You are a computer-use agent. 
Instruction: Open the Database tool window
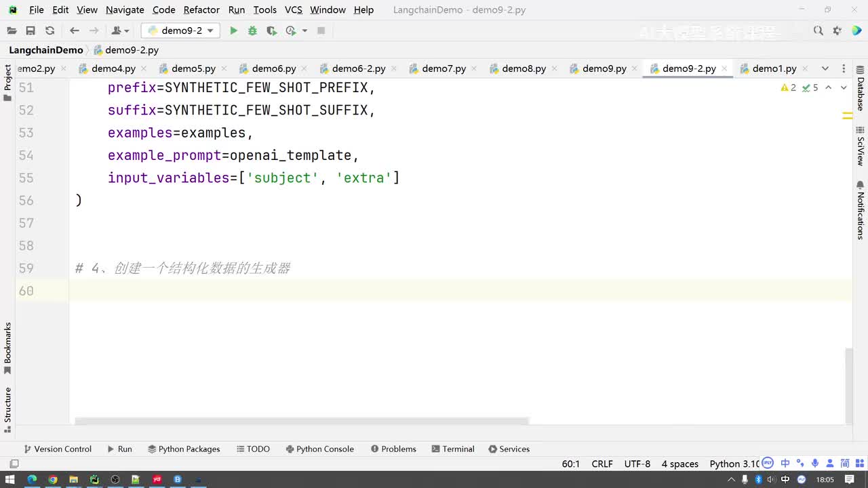(x=860, y=89)
